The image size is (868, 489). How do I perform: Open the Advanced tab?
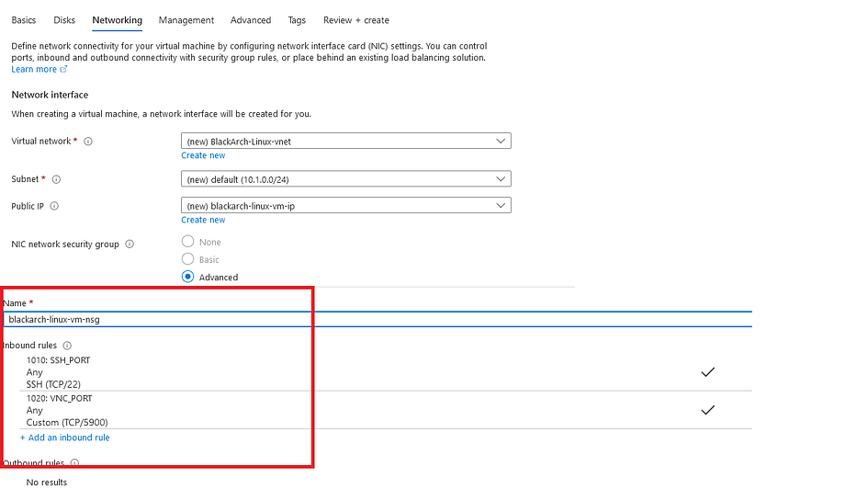pyautogui.click(x=251, y=20)
